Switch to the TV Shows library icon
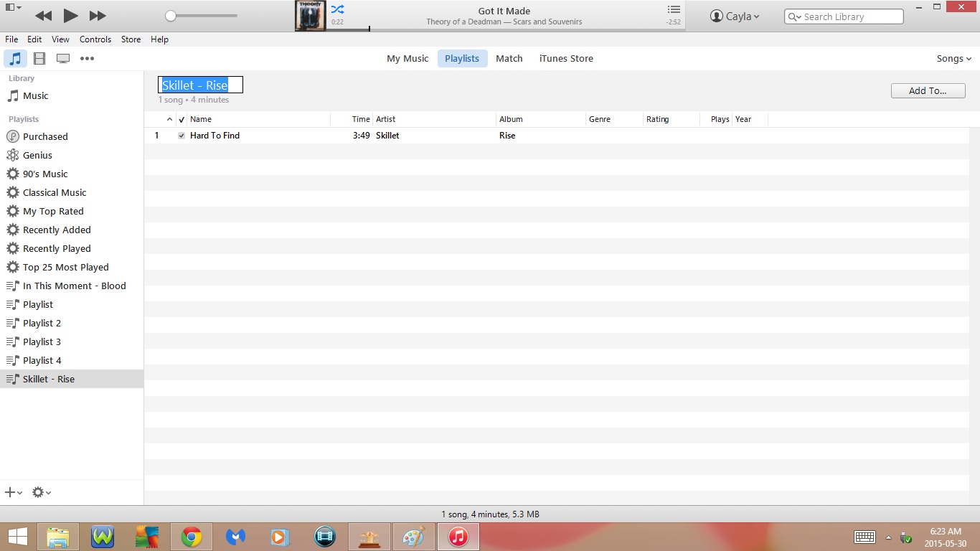980x551 pixels. point(63,59)
